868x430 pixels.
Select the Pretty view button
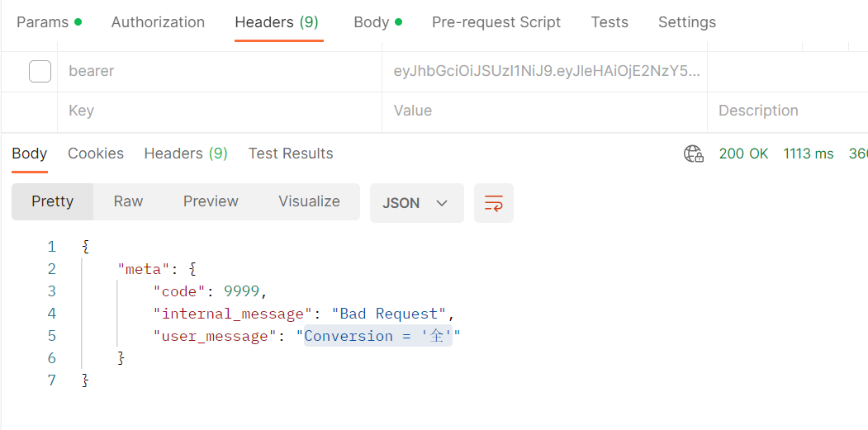tap(53, 201)
